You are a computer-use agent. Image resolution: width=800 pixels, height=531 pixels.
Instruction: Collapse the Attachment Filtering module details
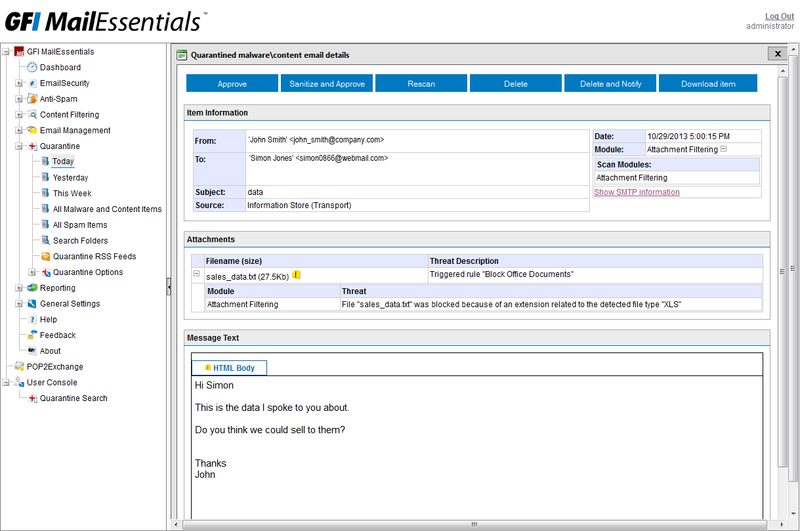[x=723, y=149]
